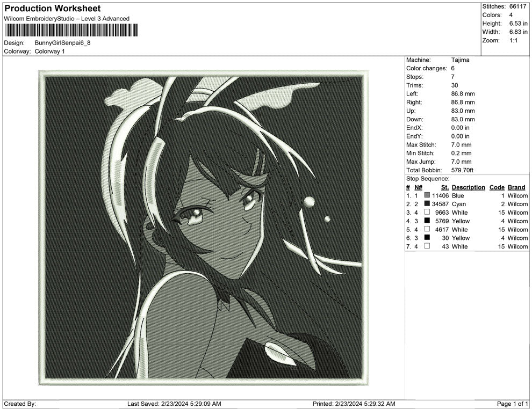The height and width of the screenshot is (409, 532).
Task: Click the design name BunnyGirlSenpai6_8
Action: [x=62, y=43]
